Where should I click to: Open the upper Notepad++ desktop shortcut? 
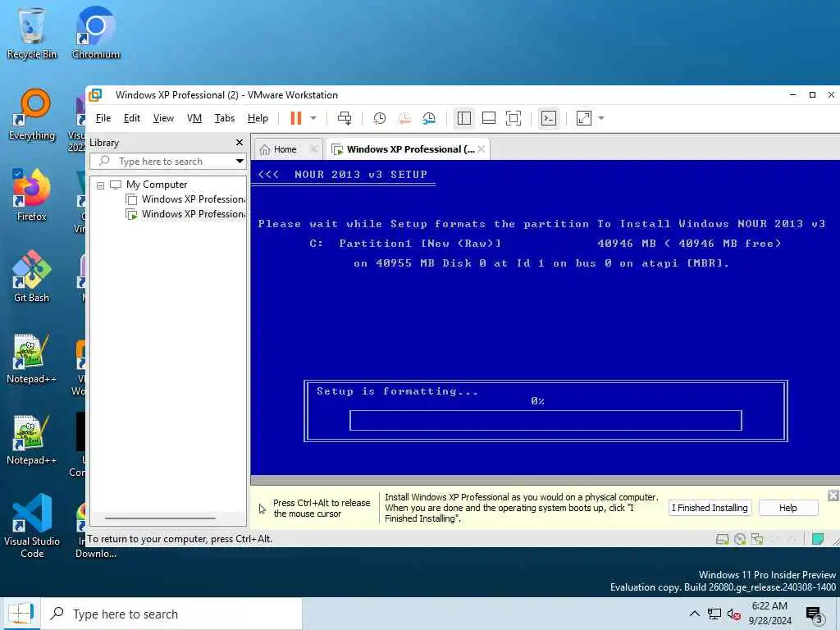click(x=32, y=359)
